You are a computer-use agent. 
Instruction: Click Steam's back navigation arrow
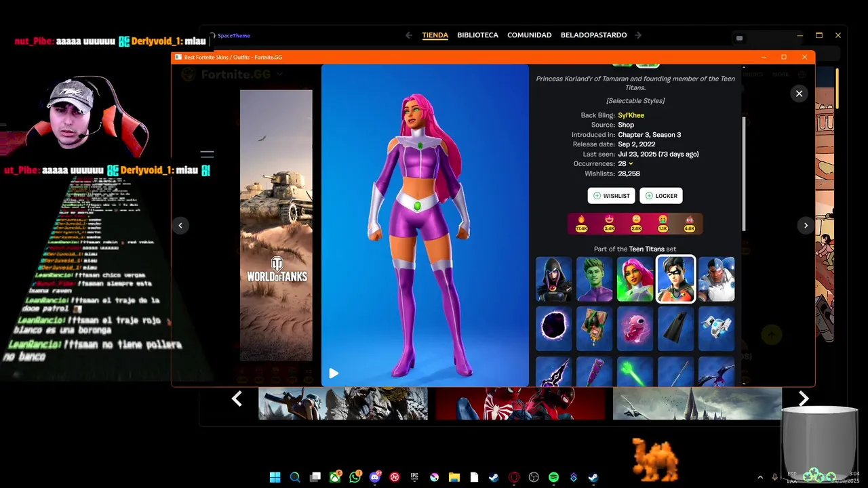tap(408, 35)
